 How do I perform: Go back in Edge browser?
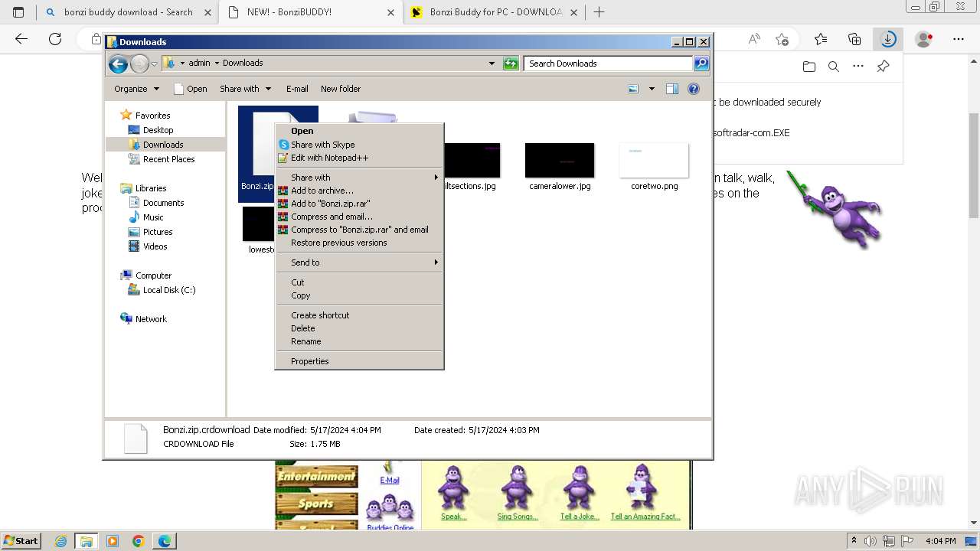pos(21,39)
